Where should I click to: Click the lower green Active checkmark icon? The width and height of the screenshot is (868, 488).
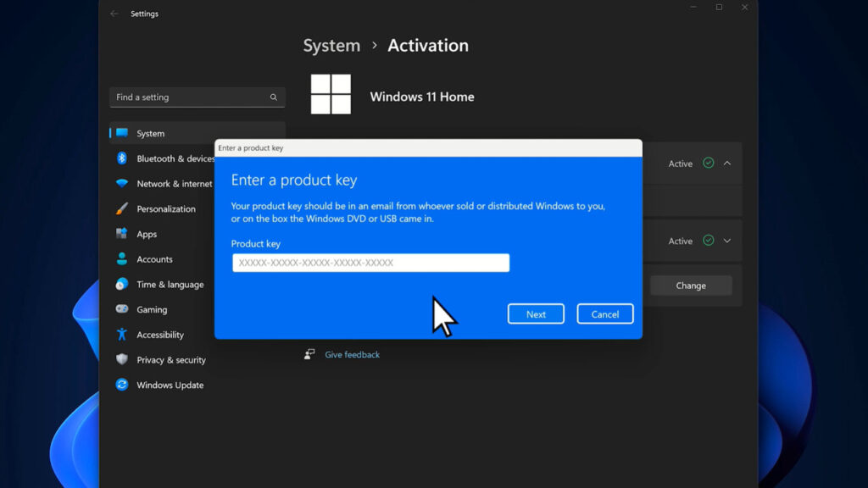point(708,241)
